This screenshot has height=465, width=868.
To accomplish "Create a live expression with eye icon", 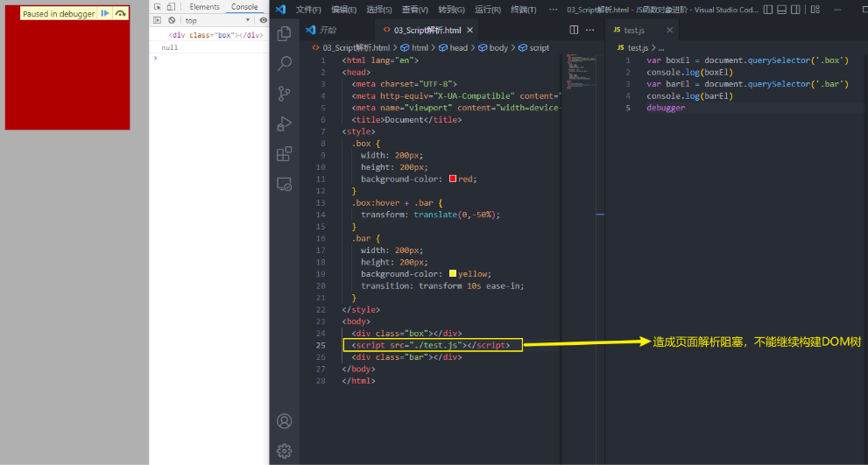I will coord(264,20).
